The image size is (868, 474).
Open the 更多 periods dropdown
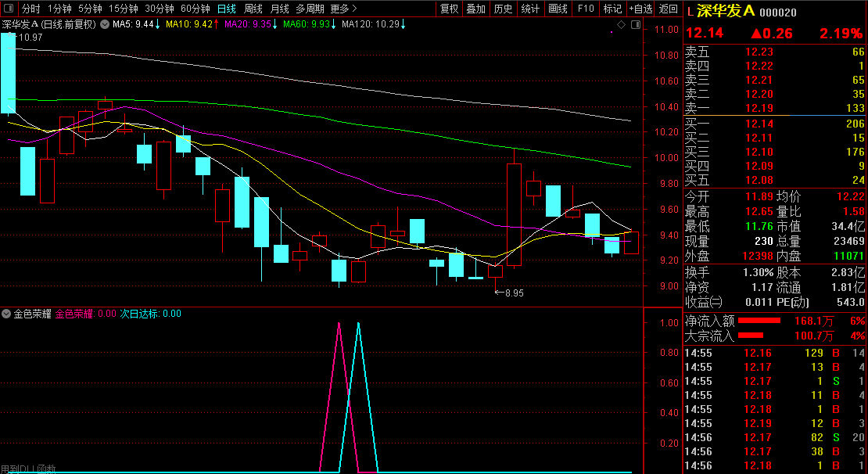pos(342,9)
